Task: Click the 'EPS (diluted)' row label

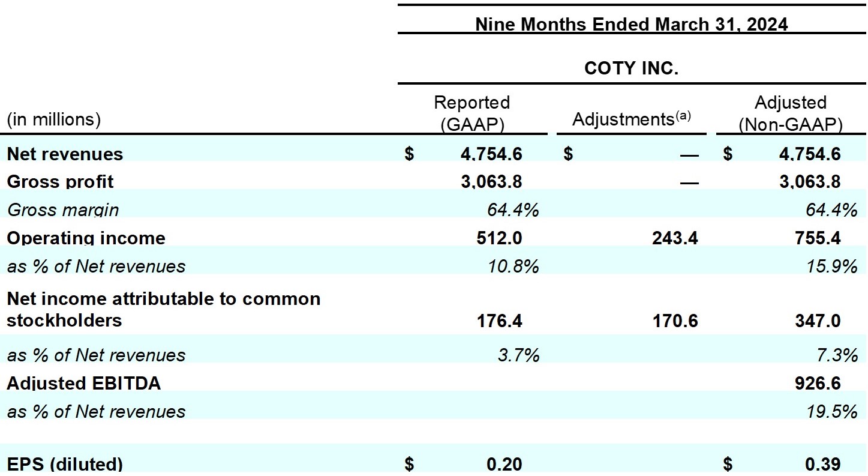Action: pyautogui.click(x=65, y=463)
